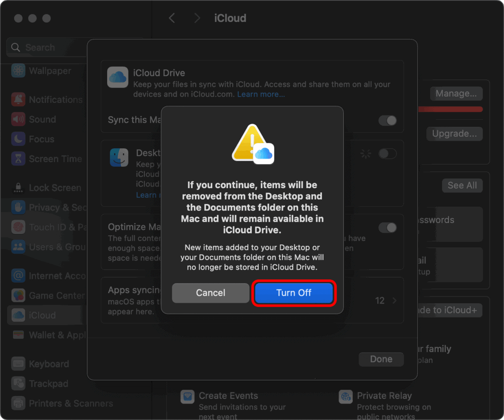Click the loading spinner near Desktop toggle

point(366,154)
